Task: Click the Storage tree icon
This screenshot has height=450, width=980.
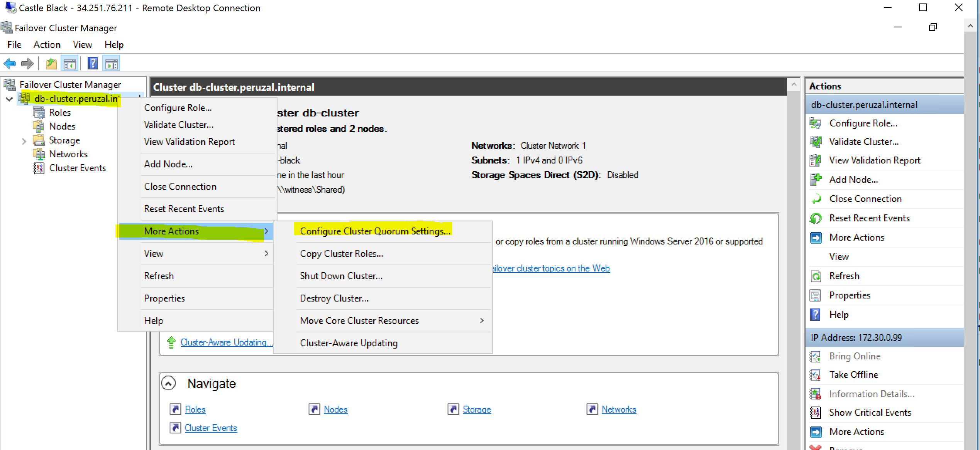Action: [39, 140]
